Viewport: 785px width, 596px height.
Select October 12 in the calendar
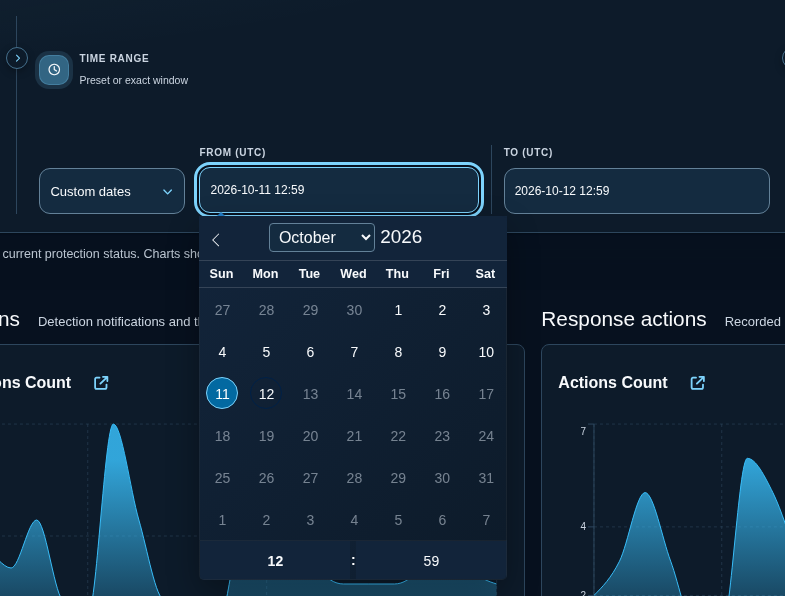point(266,394)
